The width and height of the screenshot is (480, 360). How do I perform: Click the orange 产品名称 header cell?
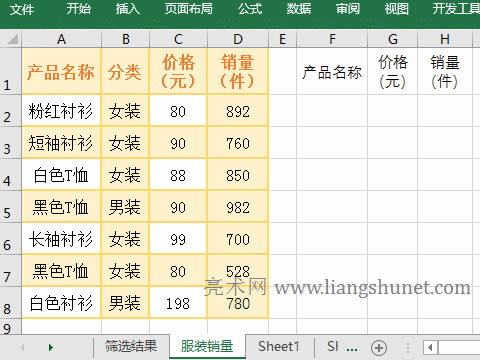pyautogui.click(x=61, y=71)
